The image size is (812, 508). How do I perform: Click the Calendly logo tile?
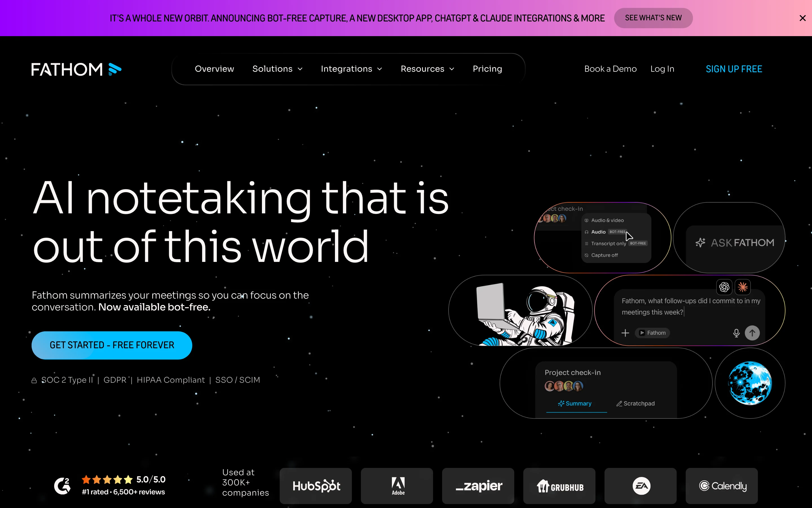[x=722, y=486]
